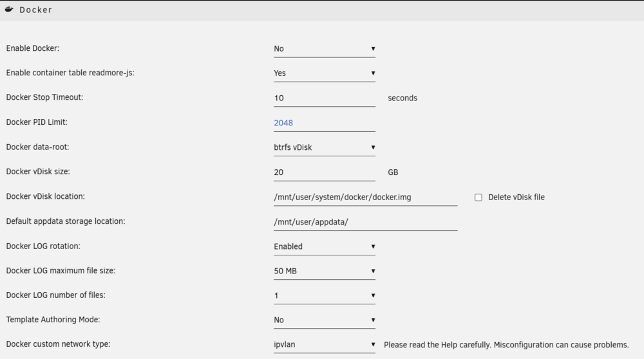
Task: Click the Docker PID Limit label
Action: (x=37, y=122)
